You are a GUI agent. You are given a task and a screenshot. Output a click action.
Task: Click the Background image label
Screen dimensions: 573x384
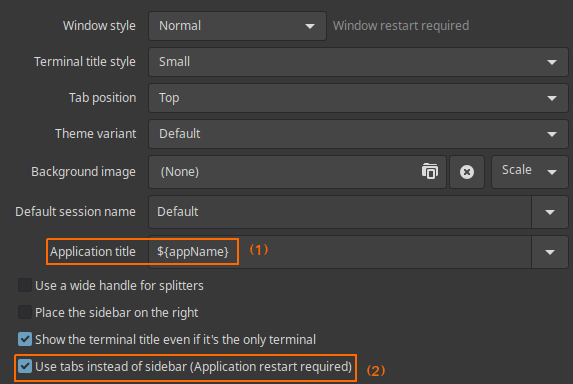point(83,172)
